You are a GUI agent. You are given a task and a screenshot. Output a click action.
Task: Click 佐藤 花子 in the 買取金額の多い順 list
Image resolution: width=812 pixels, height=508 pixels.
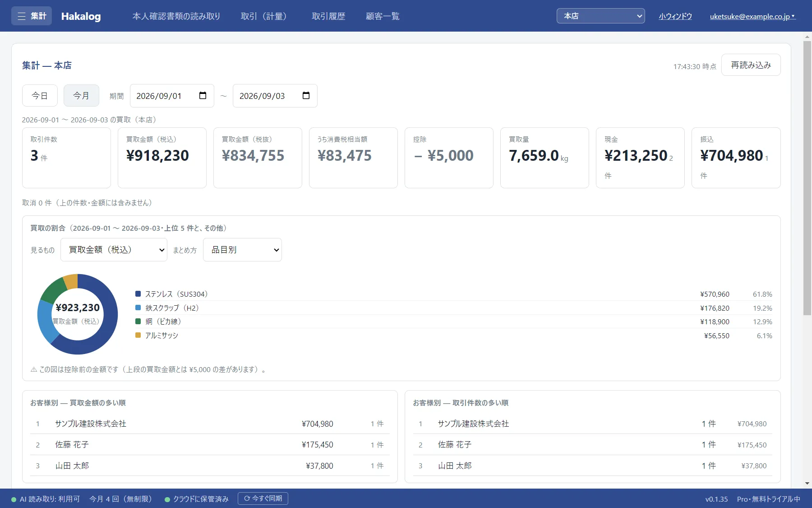(72, 445)
